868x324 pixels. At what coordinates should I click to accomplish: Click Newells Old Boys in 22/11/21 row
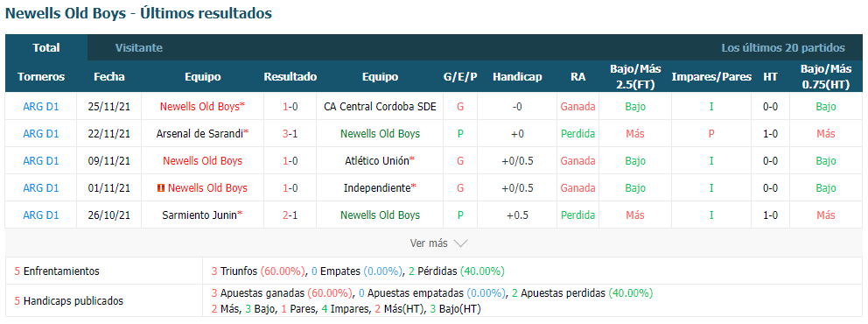coord(380,133)
